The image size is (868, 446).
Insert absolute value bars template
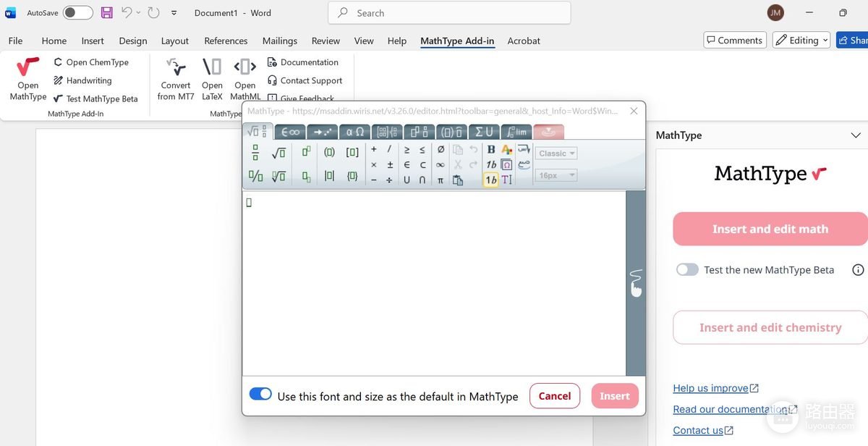click(x=329, y=176)
